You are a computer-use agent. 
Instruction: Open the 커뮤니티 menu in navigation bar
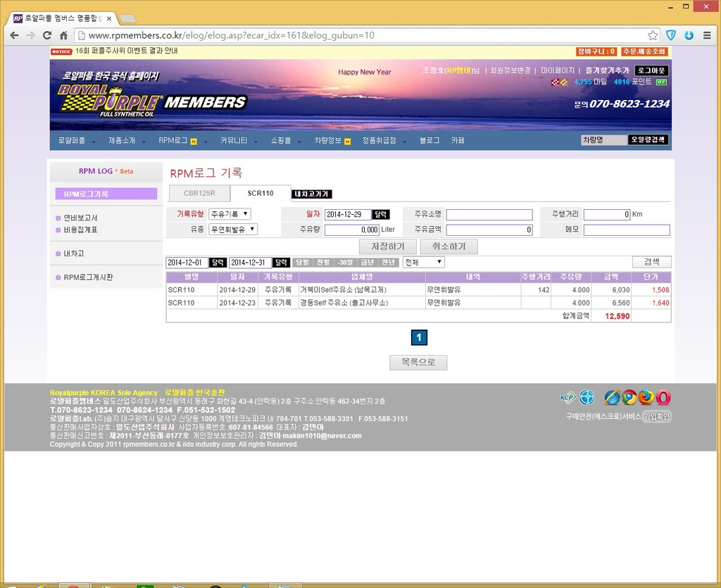point(234,141)
